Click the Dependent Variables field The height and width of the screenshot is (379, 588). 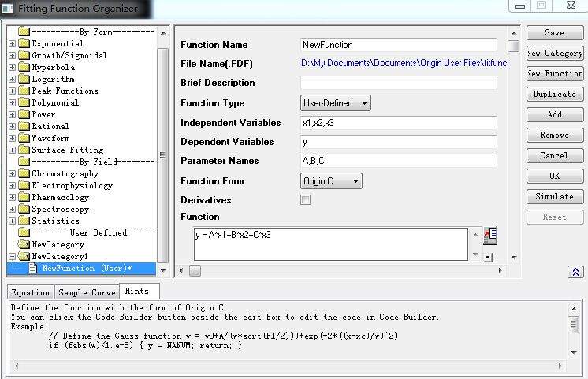coord(399,142)
